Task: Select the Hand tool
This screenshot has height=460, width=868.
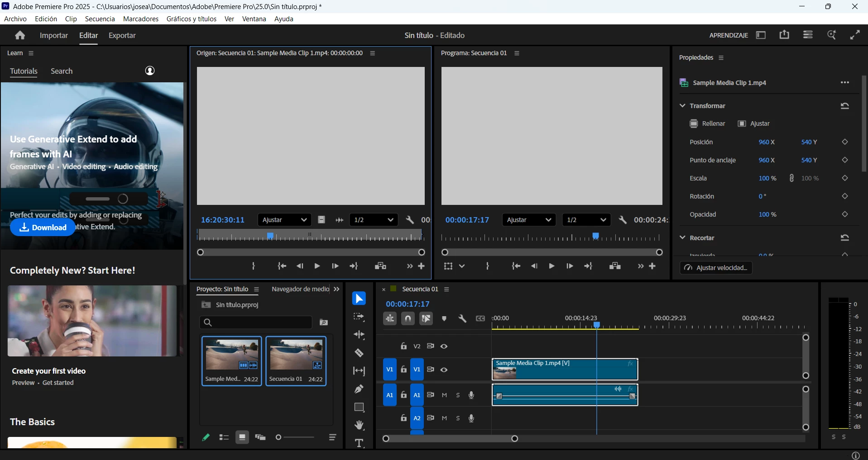Action: 359,425
